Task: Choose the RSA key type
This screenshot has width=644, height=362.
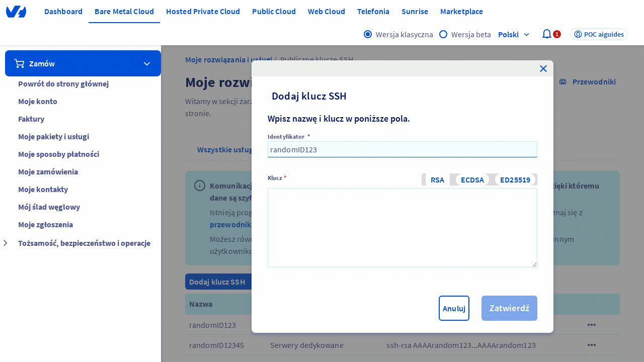Action: [x=437, y=179]
